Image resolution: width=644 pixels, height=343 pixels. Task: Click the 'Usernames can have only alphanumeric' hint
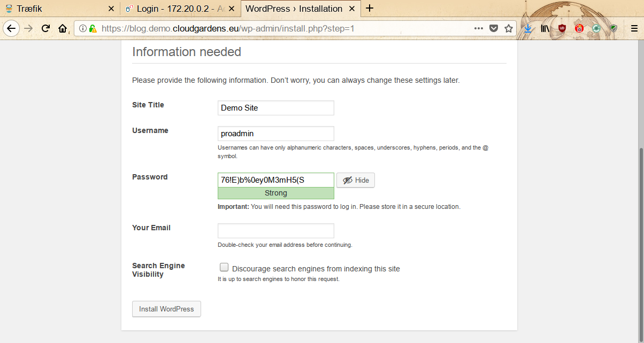353,152
